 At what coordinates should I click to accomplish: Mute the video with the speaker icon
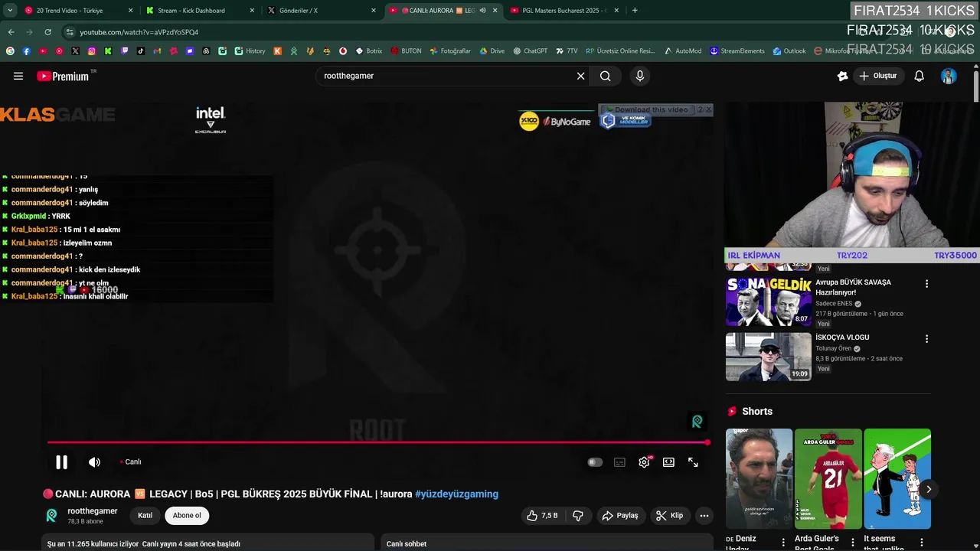(x=94, y=461)
